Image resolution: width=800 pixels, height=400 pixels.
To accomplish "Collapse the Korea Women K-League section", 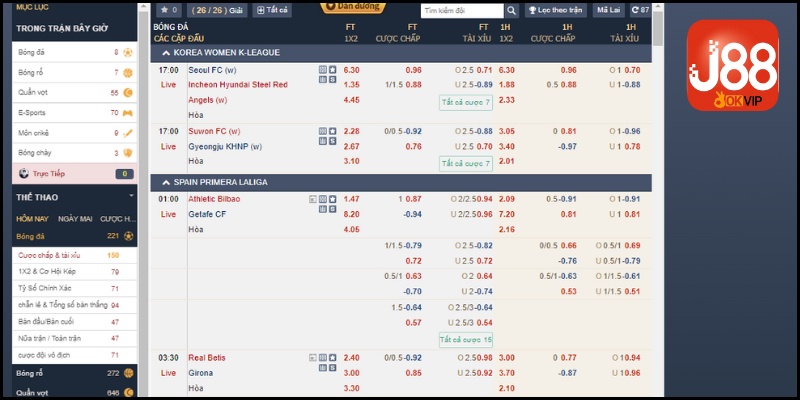I will (x=165, y=51).
